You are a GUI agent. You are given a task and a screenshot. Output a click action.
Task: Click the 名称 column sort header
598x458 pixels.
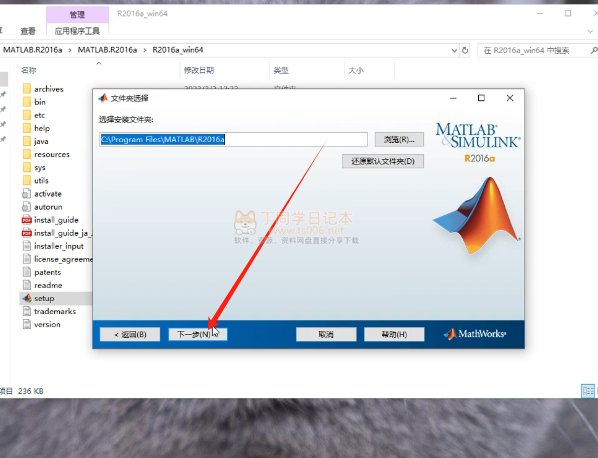(29, 70)
